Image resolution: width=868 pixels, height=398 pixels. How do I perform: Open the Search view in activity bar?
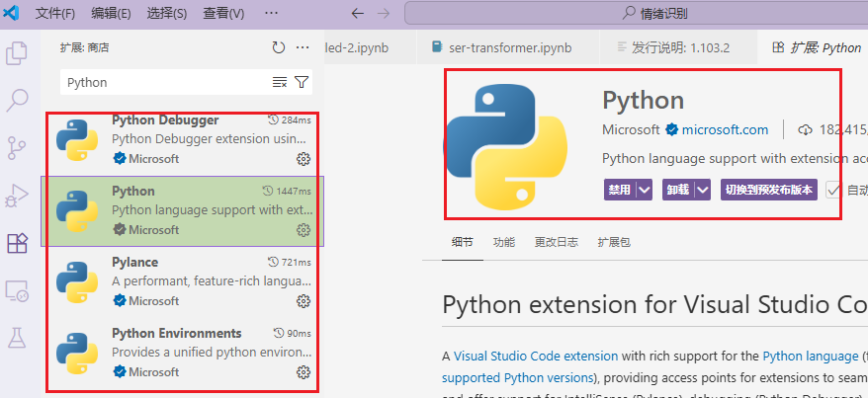[x=17, y=100]
